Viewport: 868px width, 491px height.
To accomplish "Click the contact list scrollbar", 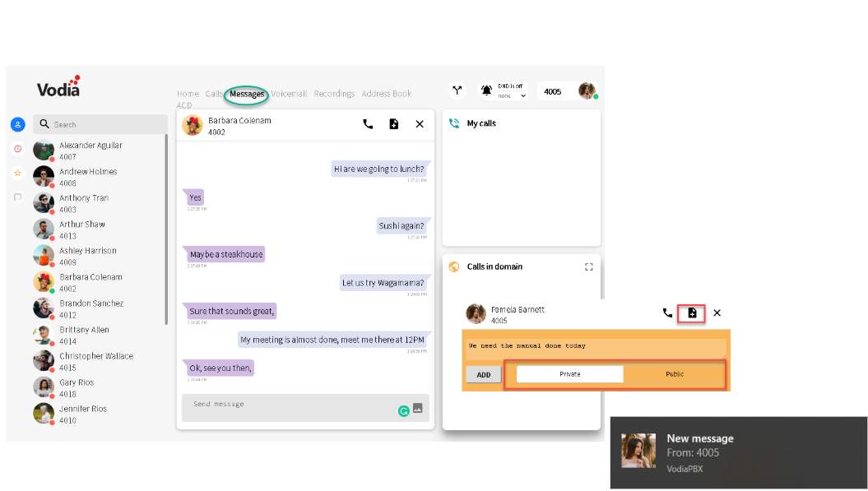I will 166,229.
